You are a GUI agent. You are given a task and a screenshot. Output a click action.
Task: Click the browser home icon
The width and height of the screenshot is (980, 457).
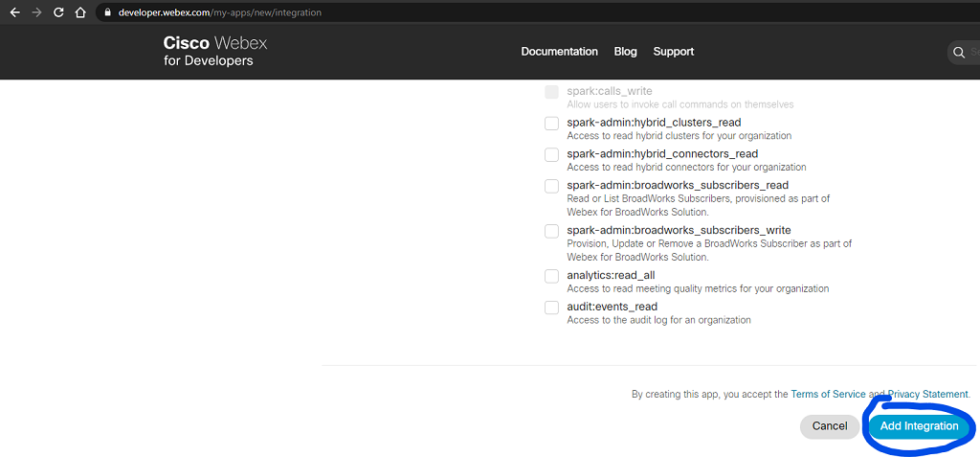(80, 12)
